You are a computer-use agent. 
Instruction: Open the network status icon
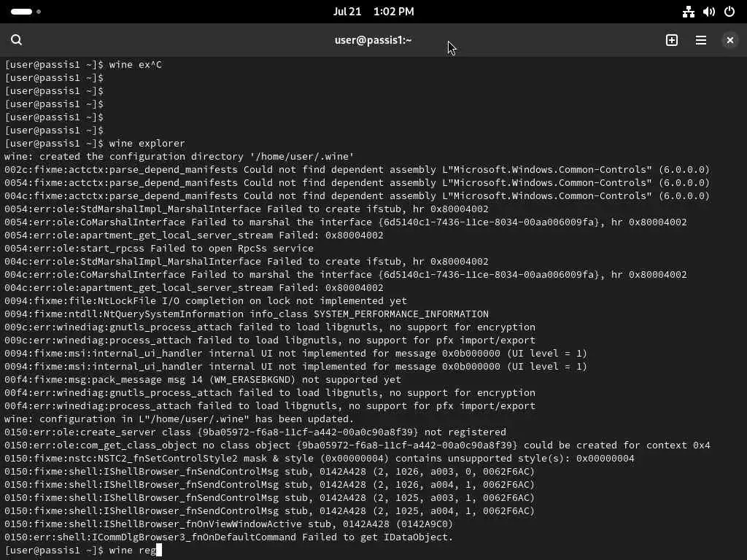pos(689,12)
